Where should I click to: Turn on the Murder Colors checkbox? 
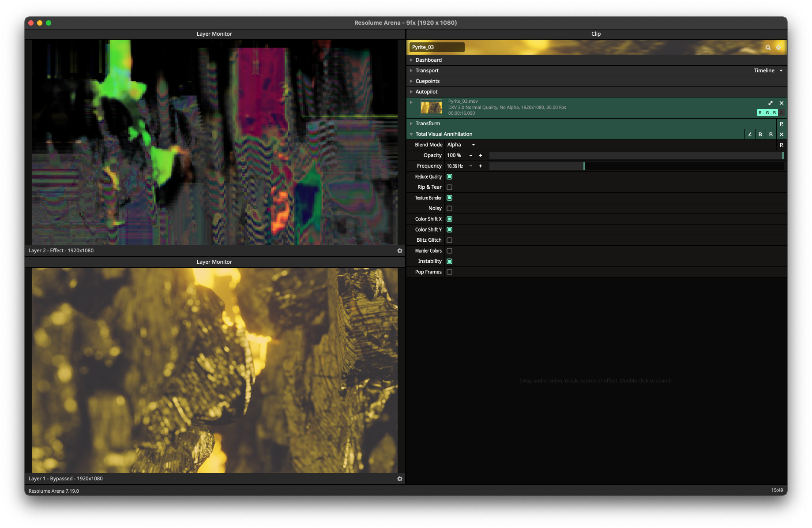449,251
